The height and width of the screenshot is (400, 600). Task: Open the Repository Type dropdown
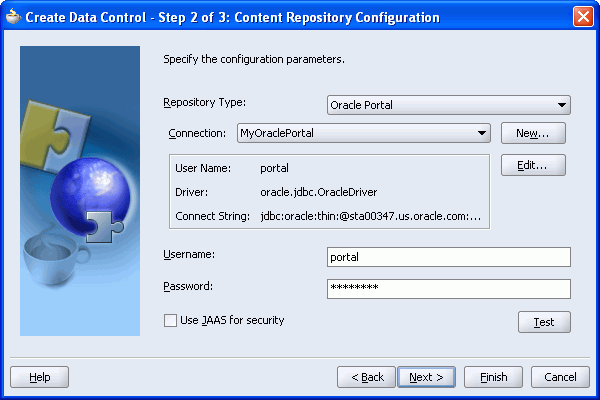(x=448, y=105)
